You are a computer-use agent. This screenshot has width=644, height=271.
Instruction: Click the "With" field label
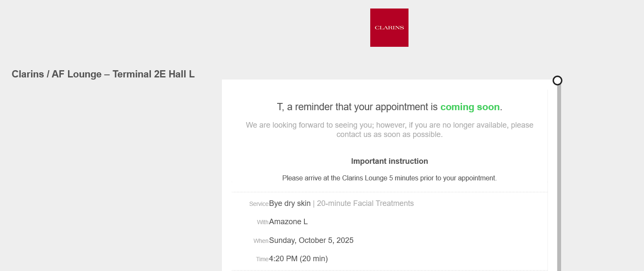click(262, 222)
